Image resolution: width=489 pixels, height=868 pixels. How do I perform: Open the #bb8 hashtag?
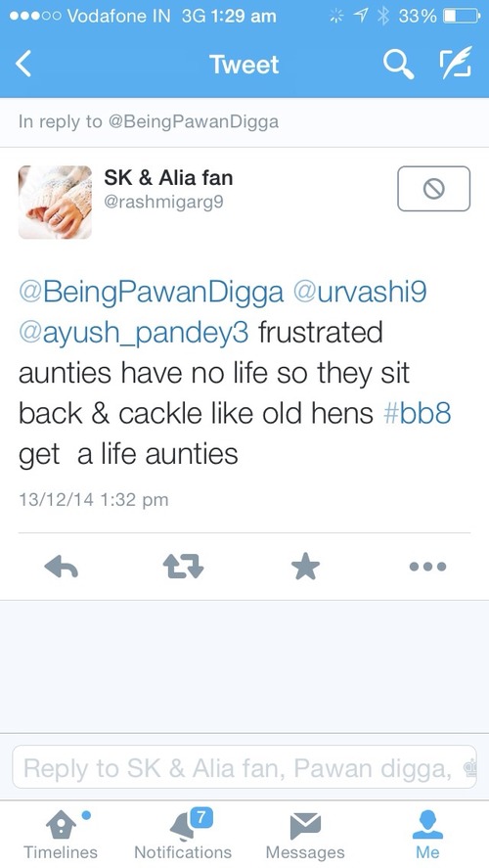417,414
